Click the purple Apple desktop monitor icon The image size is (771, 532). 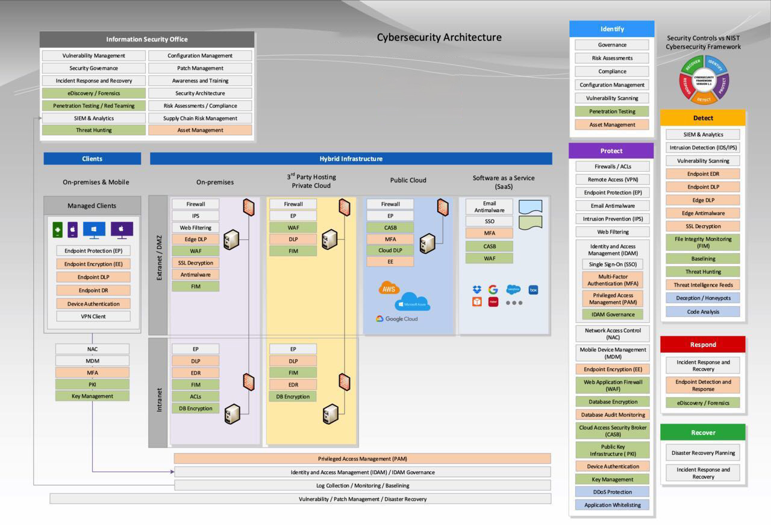coord(122,230)
